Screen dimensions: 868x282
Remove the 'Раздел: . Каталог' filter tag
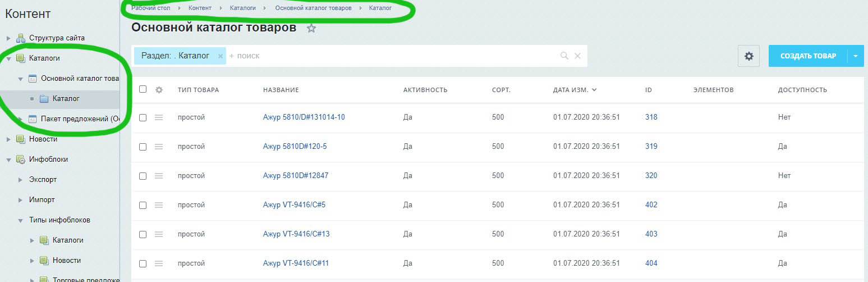[x=221, y=56]
